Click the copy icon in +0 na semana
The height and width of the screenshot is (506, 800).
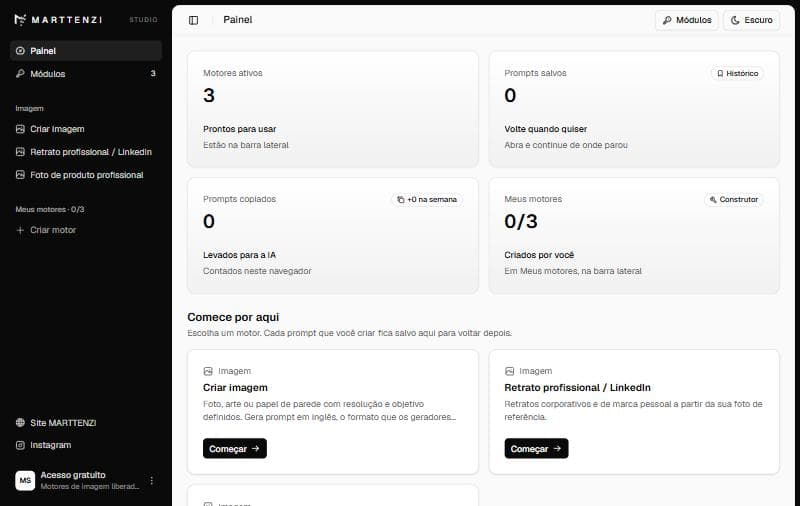[401, 199]
